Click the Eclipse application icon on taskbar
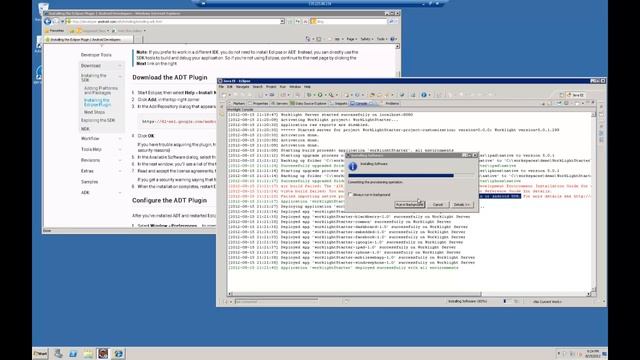Screen dimensions: 640x360 tap(103, 353)
